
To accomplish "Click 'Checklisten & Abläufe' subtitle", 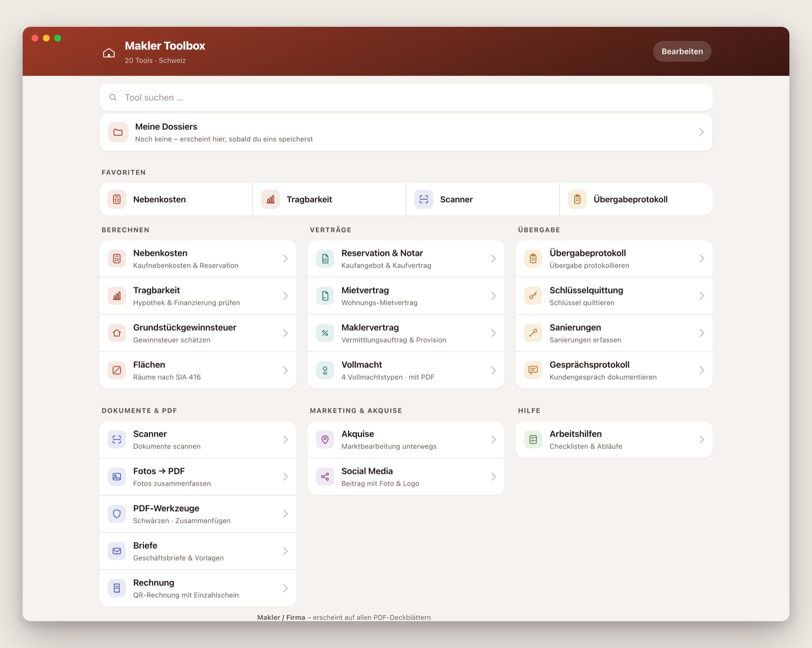I will click(x=586, y=446).
